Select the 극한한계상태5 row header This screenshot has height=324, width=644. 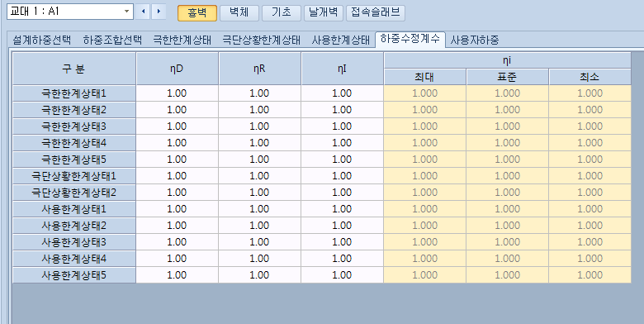(74, 160)
